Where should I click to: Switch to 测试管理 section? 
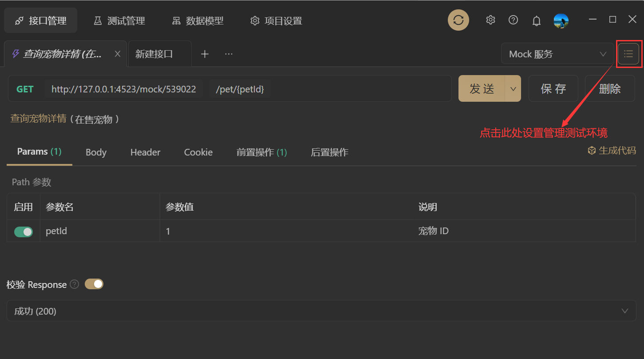(x=119, y=20)
